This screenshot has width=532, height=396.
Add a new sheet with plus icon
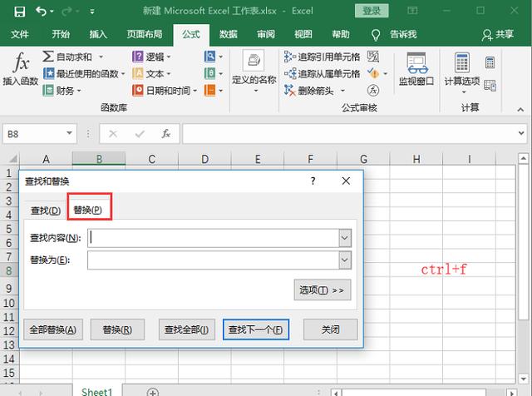click(x=153, y=392)
